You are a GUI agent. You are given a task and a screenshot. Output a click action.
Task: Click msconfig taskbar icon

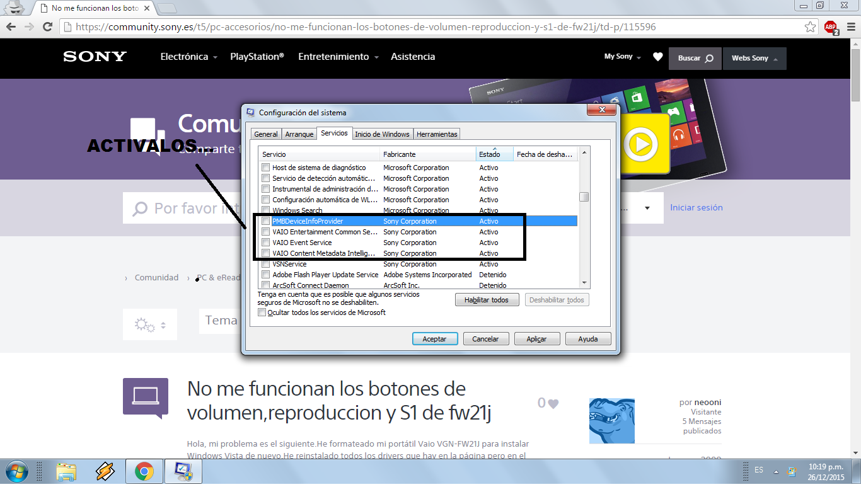tap(183, 471)
